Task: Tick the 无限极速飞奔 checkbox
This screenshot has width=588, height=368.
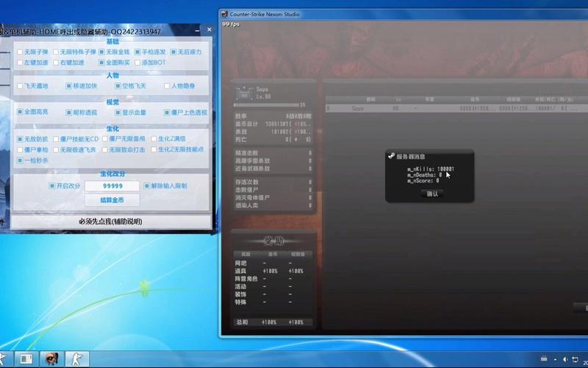Action: tap(56, 149)
